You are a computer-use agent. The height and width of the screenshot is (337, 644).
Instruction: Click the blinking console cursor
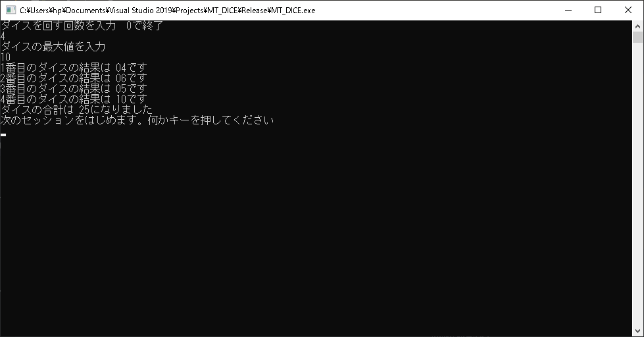coord(3,134)
